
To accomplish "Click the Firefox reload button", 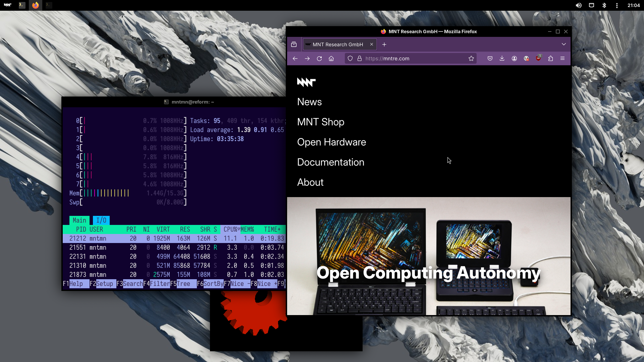I will coord(319,58).
